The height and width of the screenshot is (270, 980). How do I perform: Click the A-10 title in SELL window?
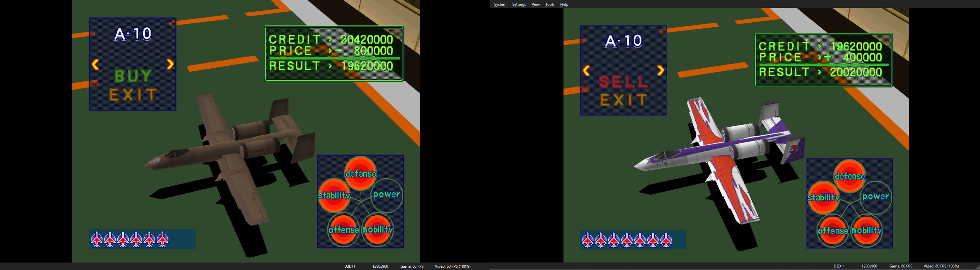pos(624,41)
